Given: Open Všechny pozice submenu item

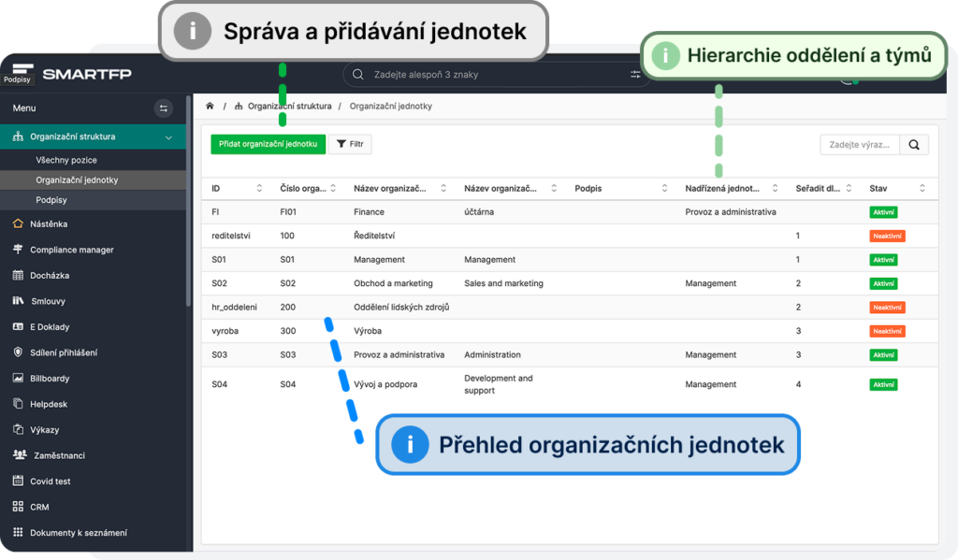Looking at the screenshot, I should point(93,160).
